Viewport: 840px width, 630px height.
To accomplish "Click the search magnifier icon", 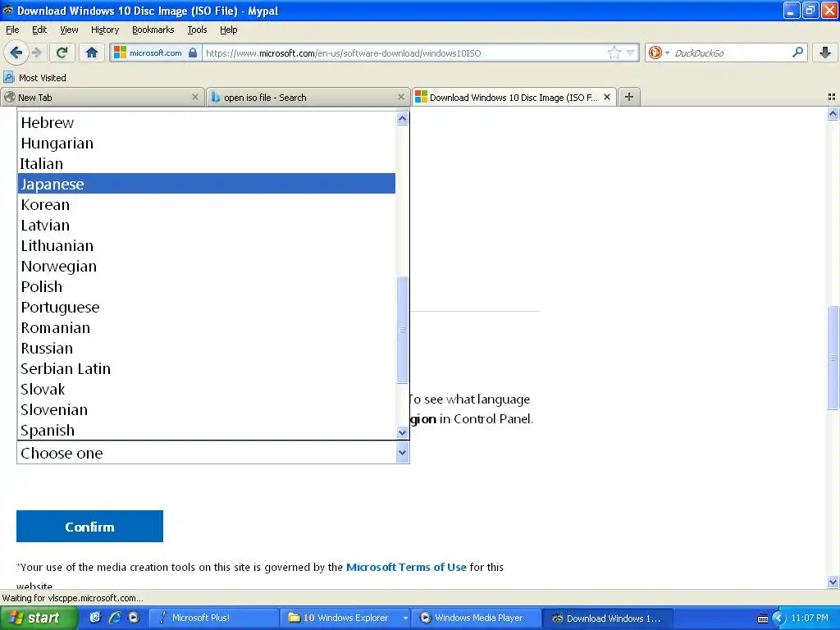I will 797,52.
